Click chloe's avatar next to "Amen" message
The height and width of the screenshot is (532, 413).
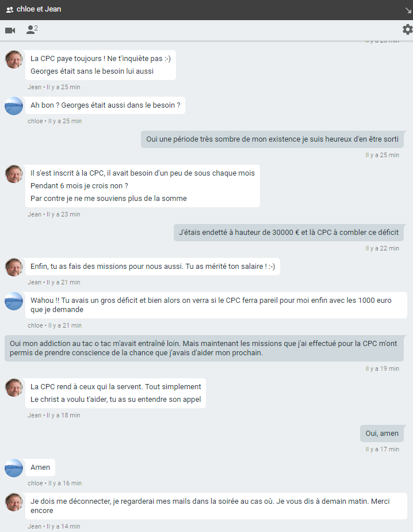coord(14,468)
